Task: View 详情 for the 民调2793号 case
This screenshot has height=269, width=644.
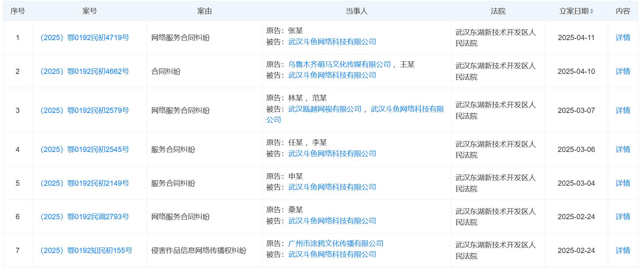Action: coord(623,217)
